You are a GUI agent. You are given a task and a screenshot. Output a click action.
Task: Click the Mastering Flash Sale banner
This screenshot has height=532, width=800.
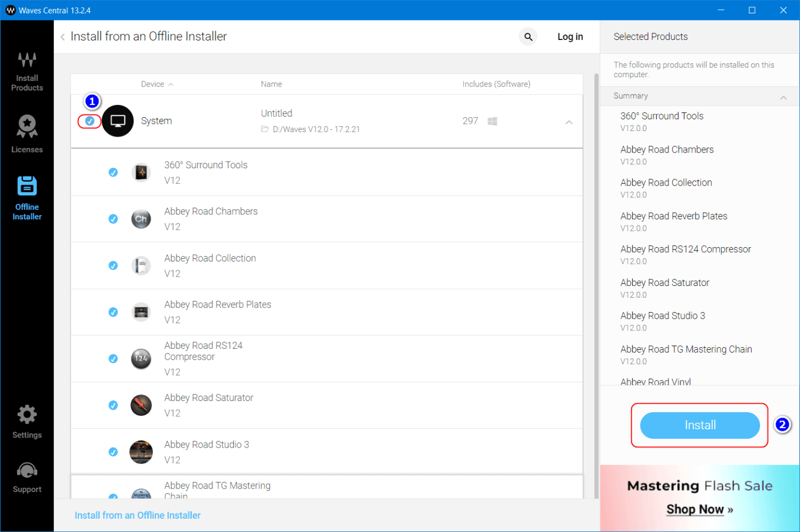(x=700, y=498)
